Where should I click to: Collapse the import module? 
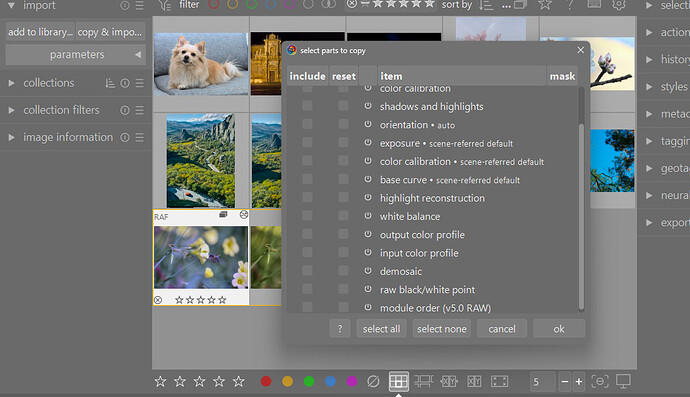click(x=11, y=5)
